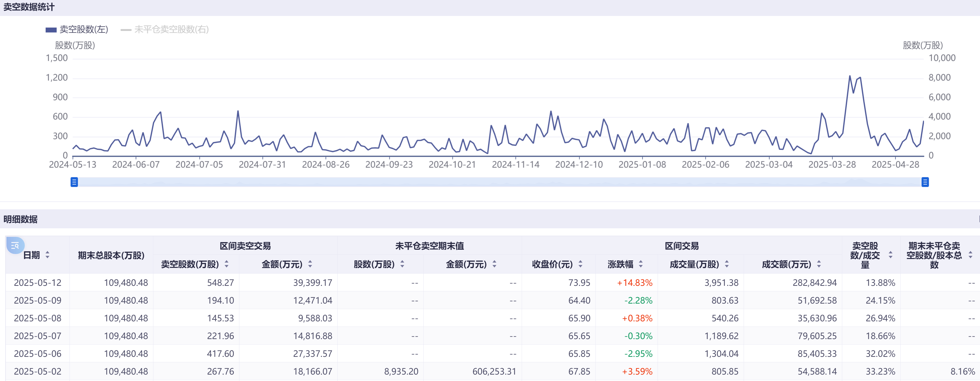Click the sort icon beside 收盘价(元) column
The width and height of the screenshot is (980, 381).
click(x=580, y=264)
